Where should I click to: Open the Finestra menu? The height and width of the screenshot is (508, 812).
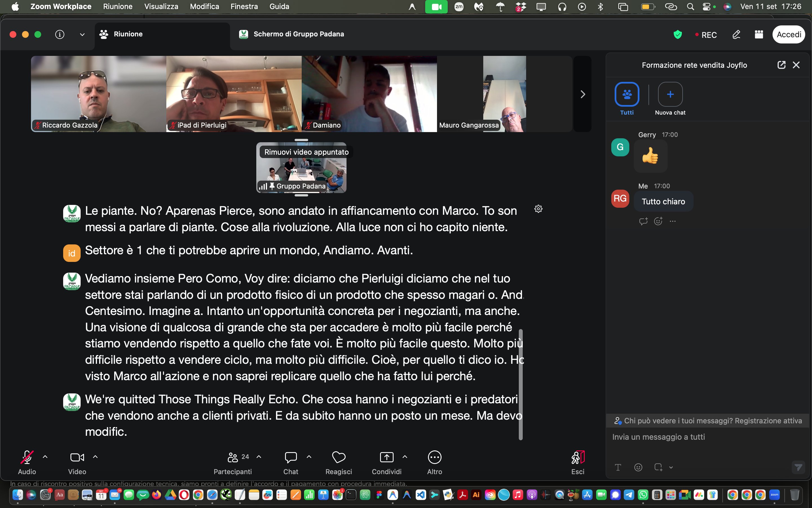click(244, 6)
